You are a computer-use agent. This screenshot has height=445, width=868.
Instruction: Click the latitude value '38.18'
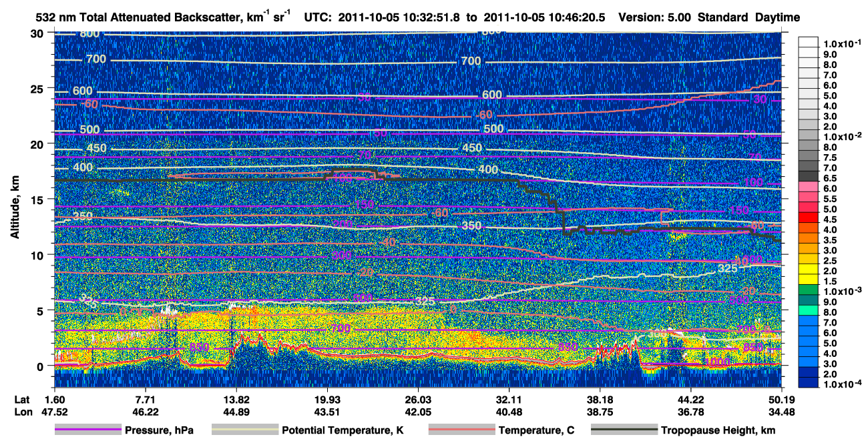[x=600, y=399]
